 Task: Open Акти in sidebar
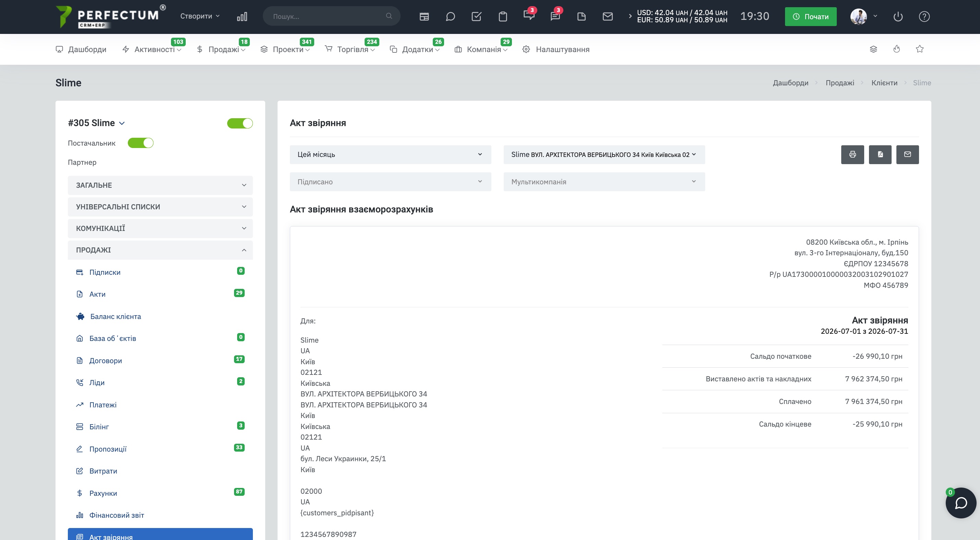click(97, 294)
